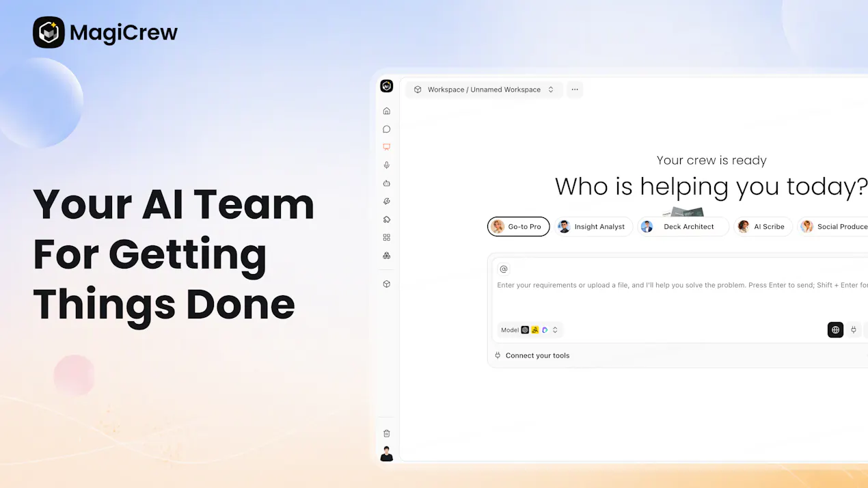This screenshot has height=488, width=868.
Task: Open the Model selector dropdown
Action: pyautogui.click(x=530, y=330)
